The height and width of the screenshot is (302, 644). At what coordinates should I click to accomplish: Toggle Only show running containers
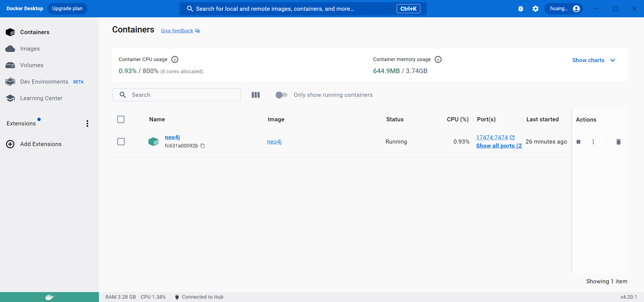click(281, 95)
